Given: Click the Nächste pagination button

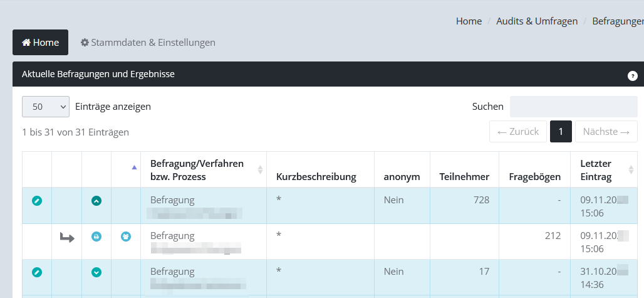Looking at the screenshot, I should pyautogui.click(x=606, y=132).
